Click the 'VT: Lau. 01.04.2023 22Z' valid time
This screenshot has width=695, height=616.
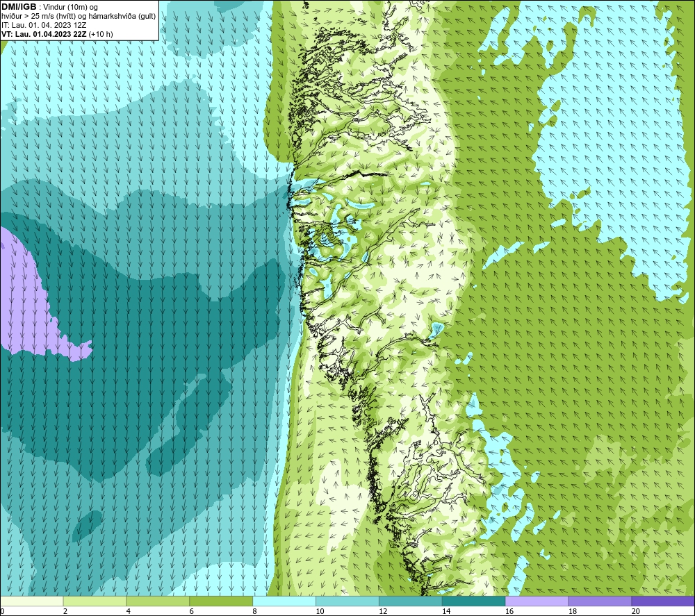click(44, 34)
